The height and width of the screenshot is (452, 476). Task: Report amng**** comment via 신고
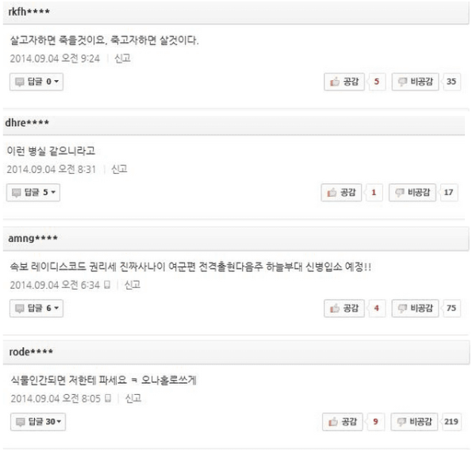click(x=132, y=285)
